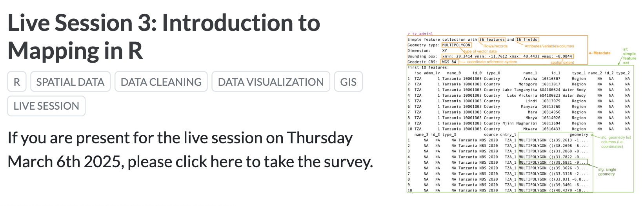Click the Attributes/variables/columns annotation

[549, 46]
